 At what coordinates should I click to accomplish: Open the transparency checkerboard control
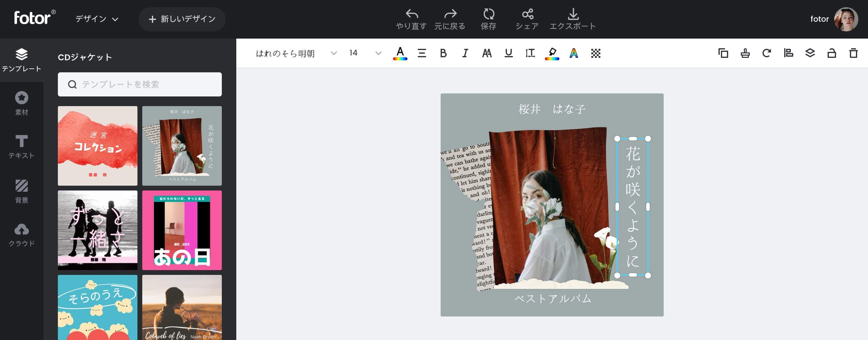pyautogui.click(x=596, y=53)
